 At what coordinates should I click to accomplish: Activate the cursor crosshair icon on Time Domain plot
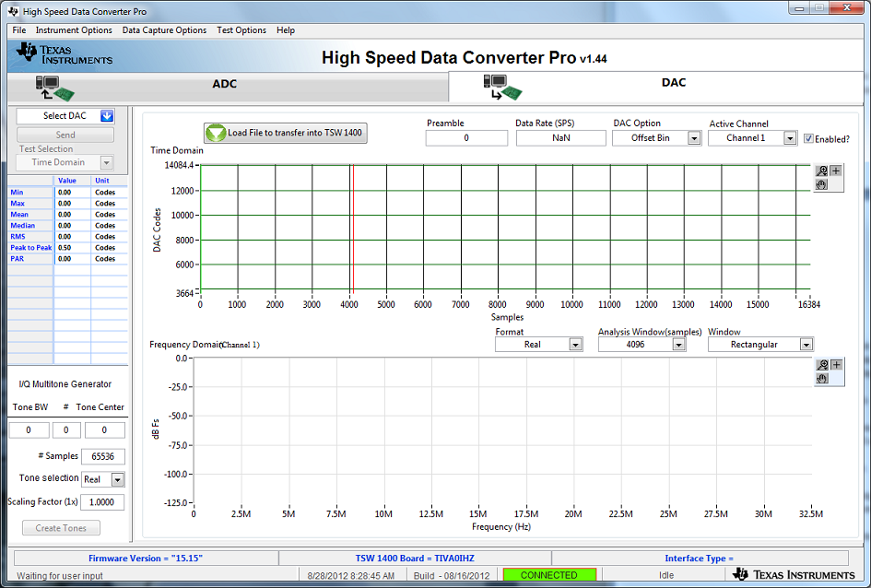(836, 171)
